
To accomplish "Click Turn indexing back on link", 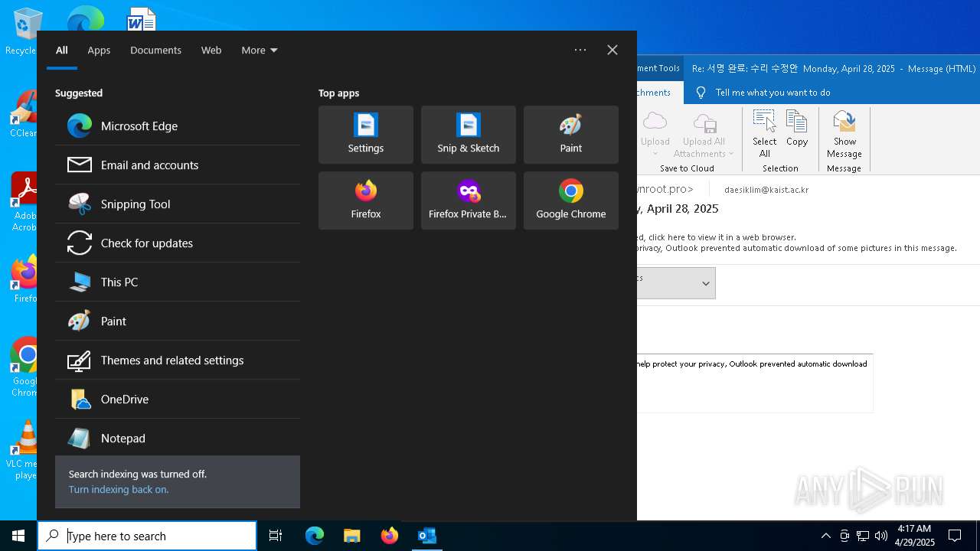I will [x=119, y=489].
